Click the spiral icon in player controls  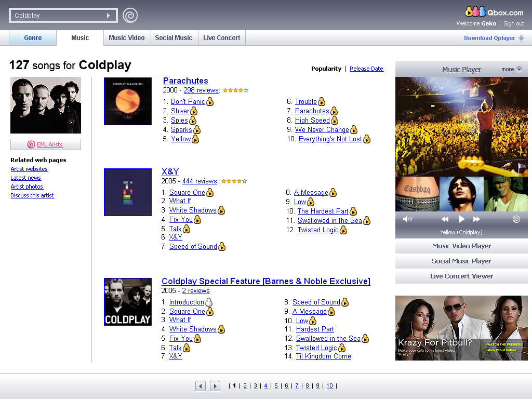[516, 219]
